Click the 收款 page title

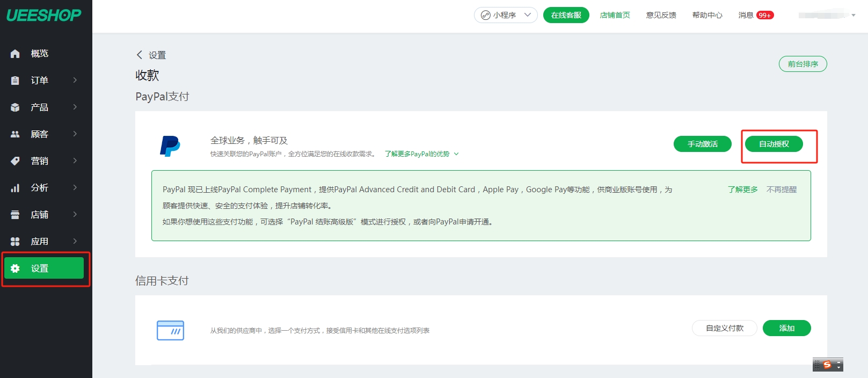(x=147, y=75)
